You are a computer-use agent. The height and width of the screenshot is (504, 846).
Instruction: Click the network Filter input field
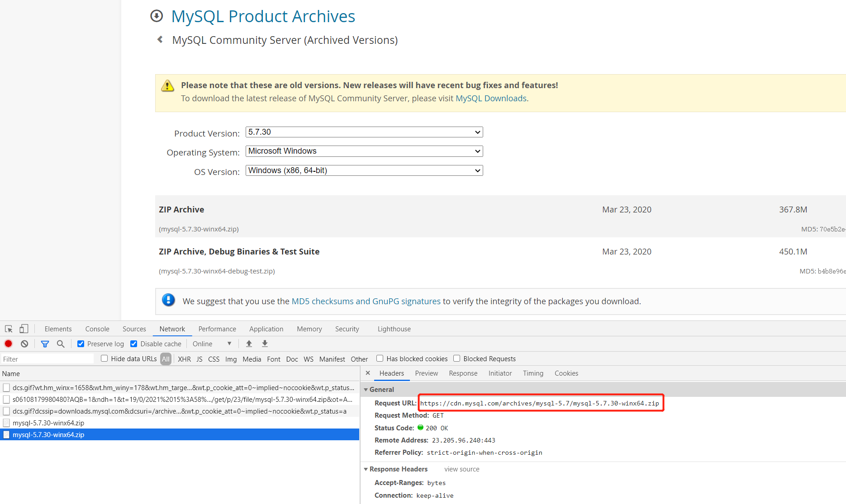point(48,359)
